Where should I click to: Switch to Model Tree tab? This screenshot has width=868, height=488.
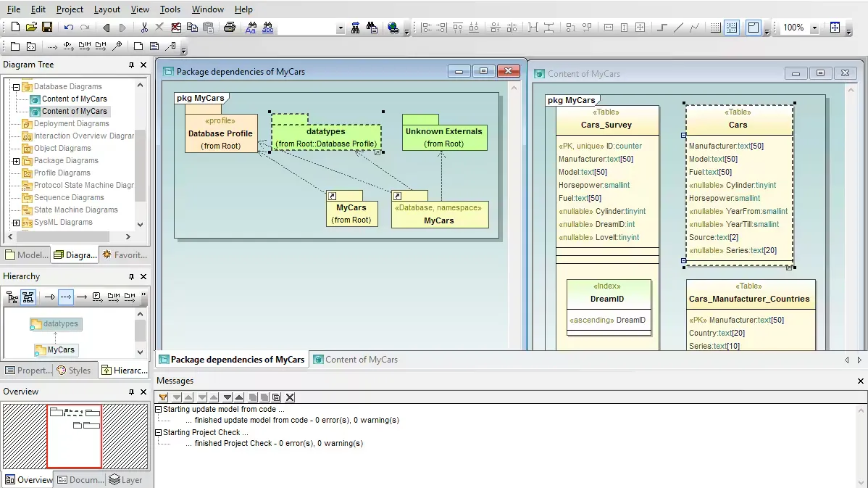[x=27, y=255]
